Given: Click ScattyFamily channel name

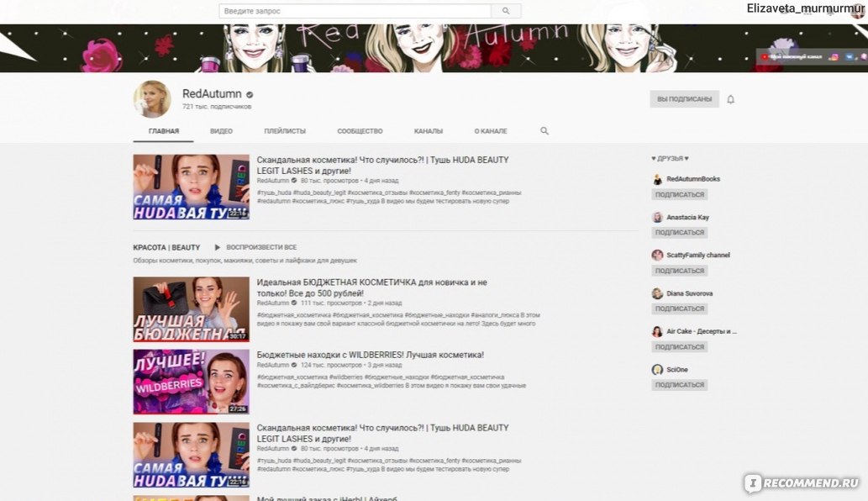Looking at the screenshot, I should pos(698,256).
